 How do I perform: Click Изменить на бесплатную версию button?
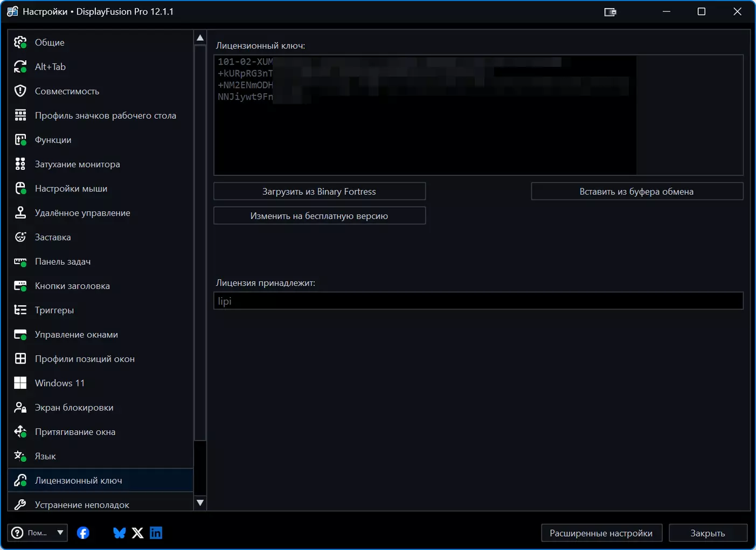[x=320, y=216]
